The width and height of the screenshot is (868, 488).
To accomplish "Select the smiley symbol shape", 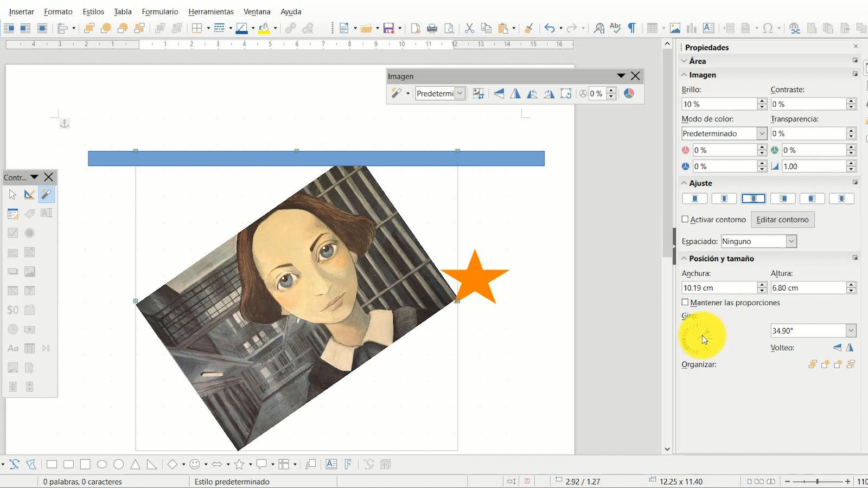I will pos(195,464).
